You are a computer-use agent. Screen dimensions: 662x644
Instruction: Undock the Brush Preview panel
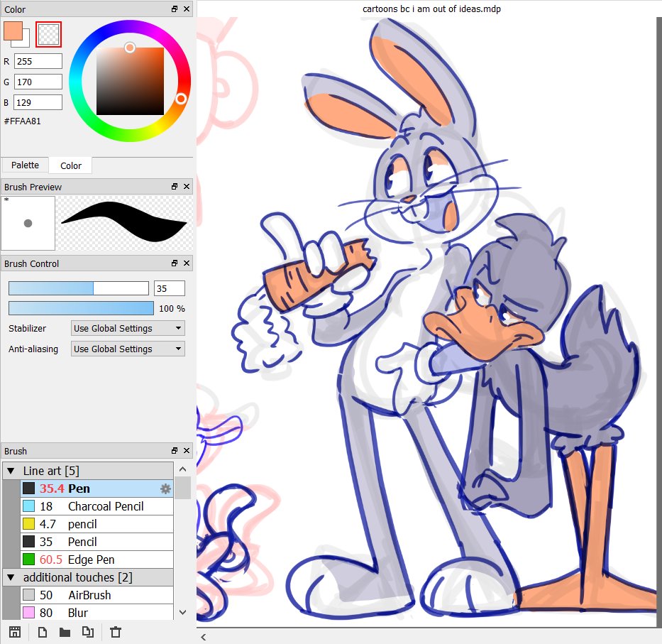tap(175, 186)
